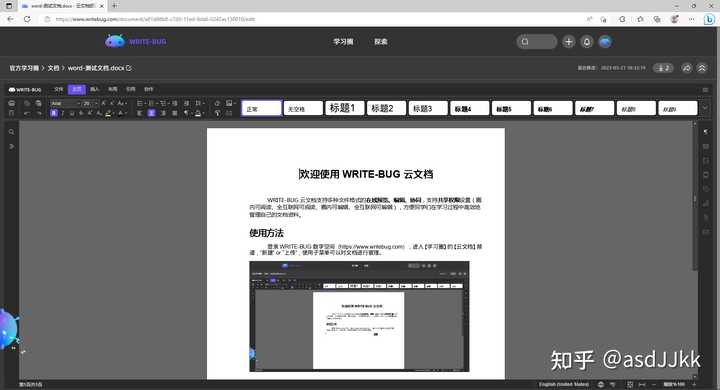Screen dimensions: 720x390
Task: Apply the 标题1 style
Action: pyautogui.click(x=344, y=108)
